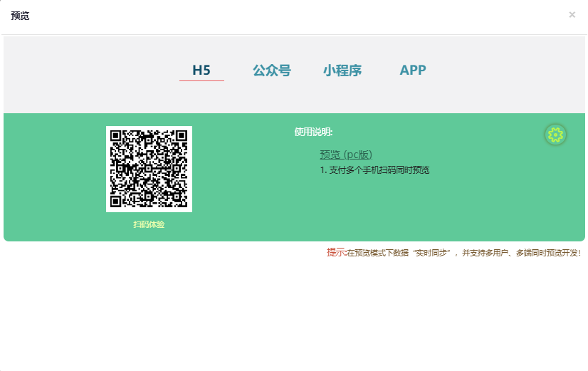Click the 使用说明 heading

tap(313, 132)
